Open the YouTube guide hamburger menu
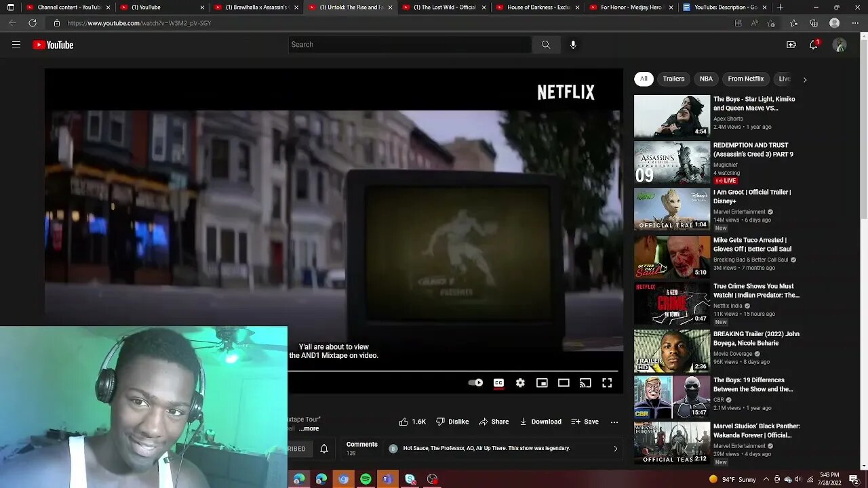 [x=16, y=45]
